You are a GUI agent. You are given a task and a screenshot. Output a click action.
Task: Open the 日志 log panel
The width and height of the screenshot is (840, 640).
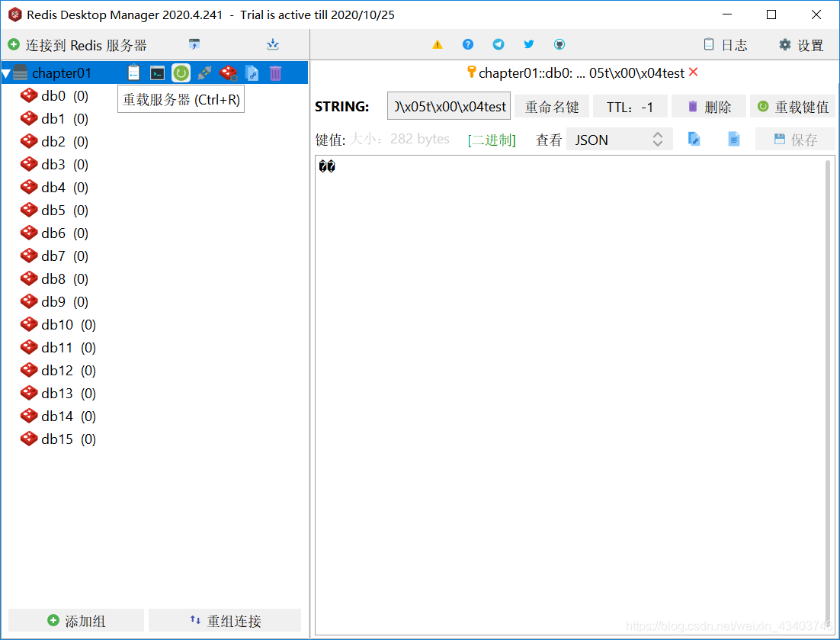[x=725, y=44]
